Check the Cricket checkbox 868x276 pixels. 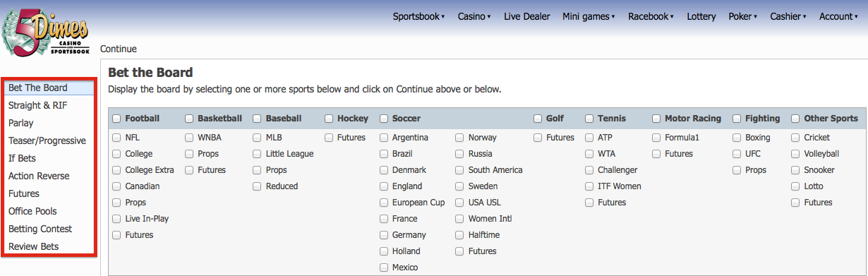point(795,138)
